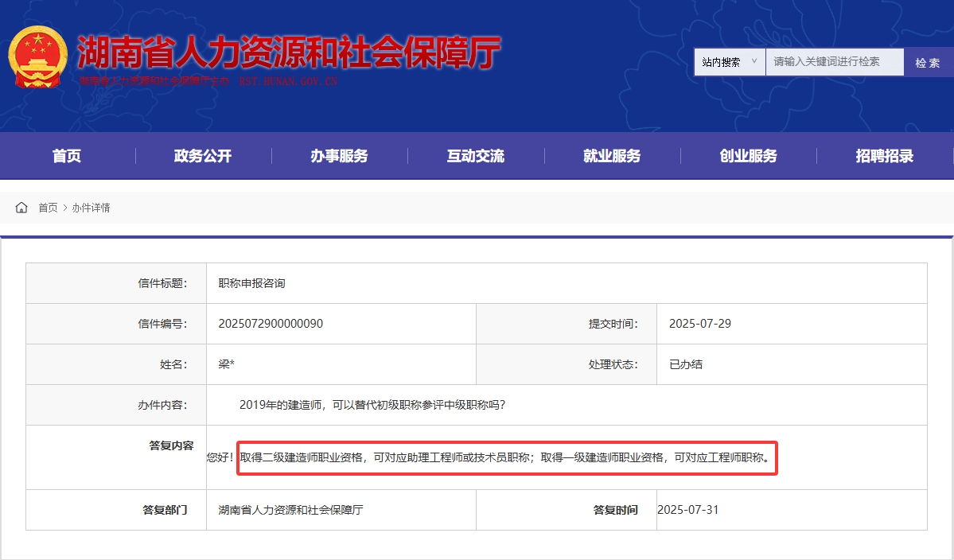The height and width of the screenshot is (560, 954).
Task: Click the 已办结 processing status value
Action: click(x=686, y=364)
